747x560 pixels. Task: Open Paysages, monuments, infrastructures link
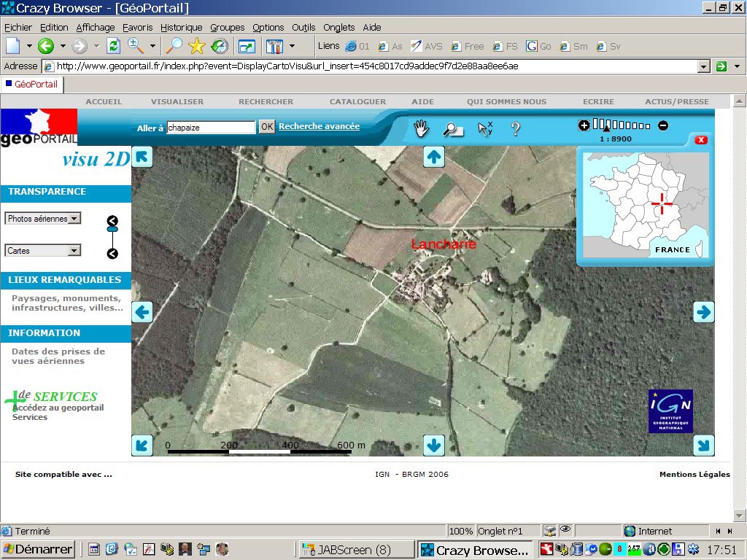(67, 303)
